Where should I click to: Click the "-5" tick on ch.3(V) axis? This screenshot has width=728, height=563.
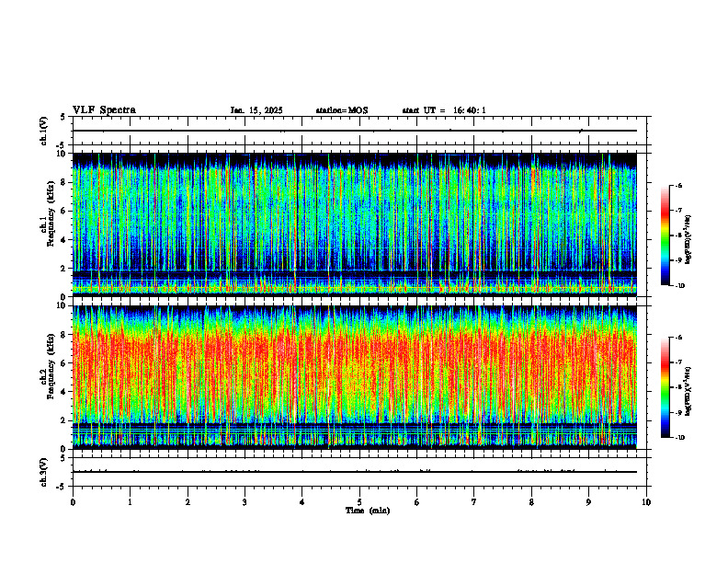(62, 487)
